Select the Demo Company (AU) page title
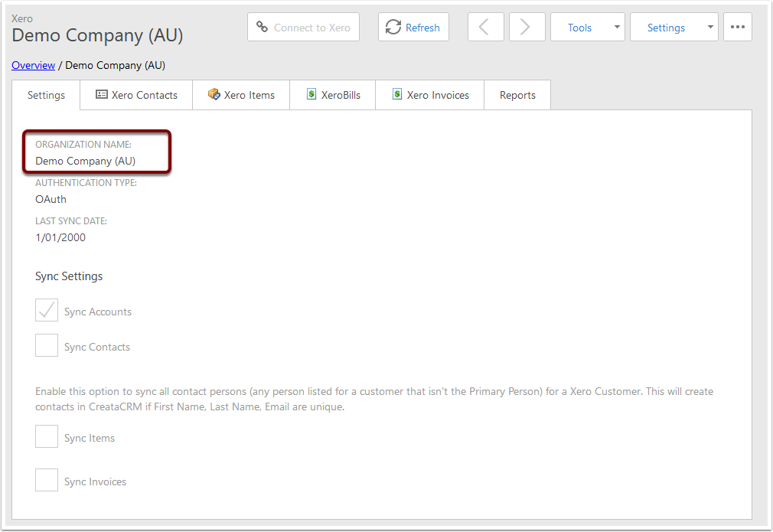773x532 pixels. 97,35
